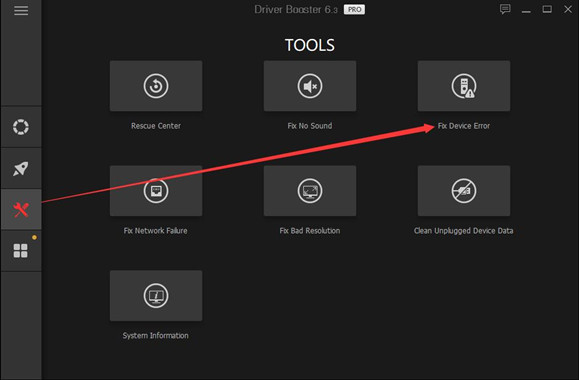Click the Fix No Sound label
The height and width of the screenshot is (380, 579).
coord(310,126)
